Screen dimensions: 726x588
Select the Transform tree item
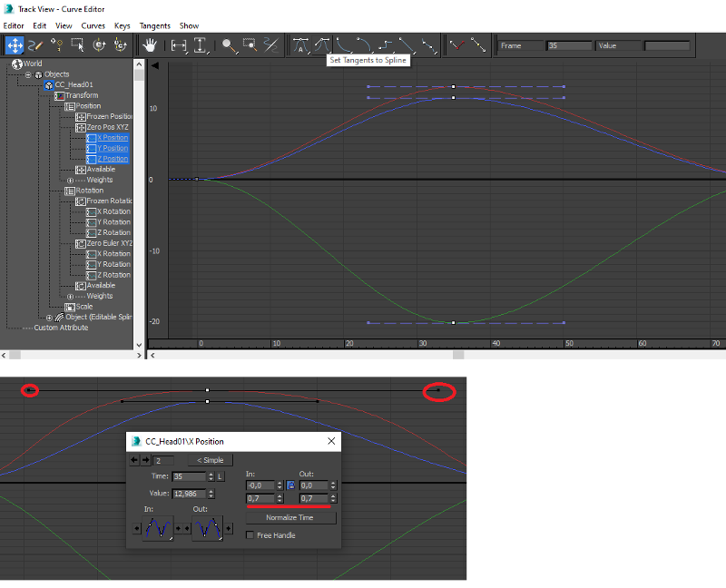click(x=82, y=95)
